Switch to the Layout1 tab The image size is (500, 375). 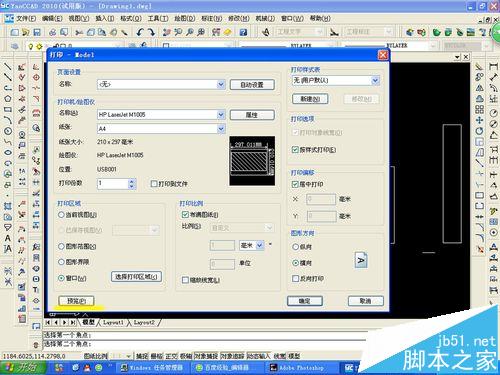coord(113,322)
